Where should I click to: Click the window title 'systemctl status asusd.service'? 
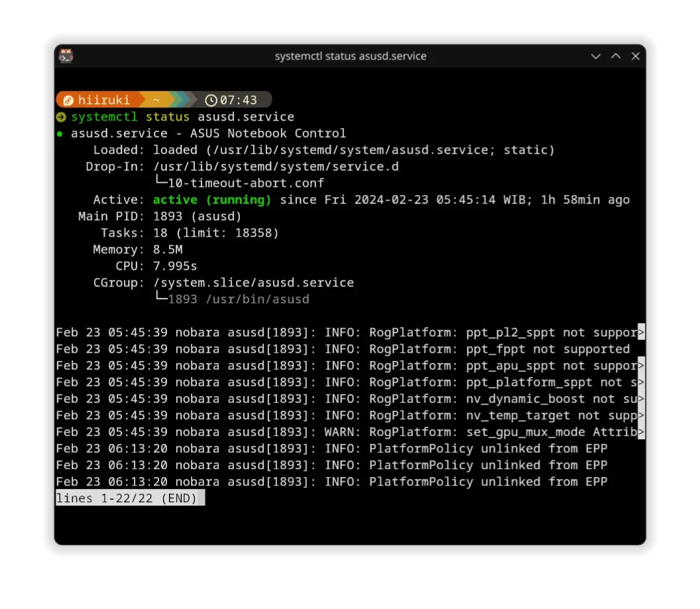click(350, 56)
